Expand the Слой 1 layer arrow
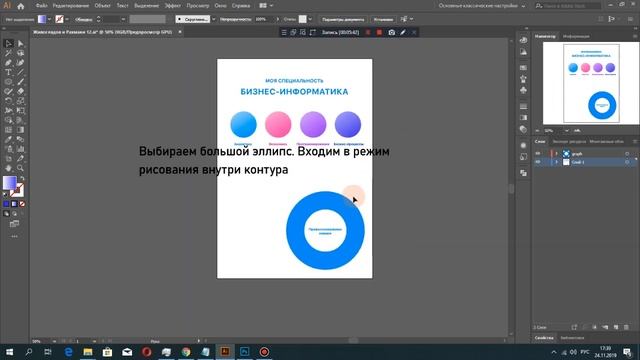Screen dimensions: 640x360 click(556, 162)
